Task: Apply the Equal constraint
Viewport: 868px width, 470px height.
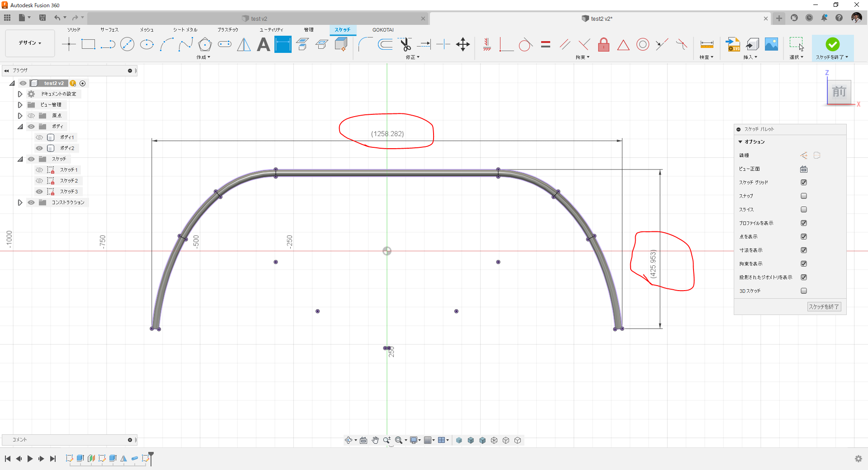Action: [546, 44]
